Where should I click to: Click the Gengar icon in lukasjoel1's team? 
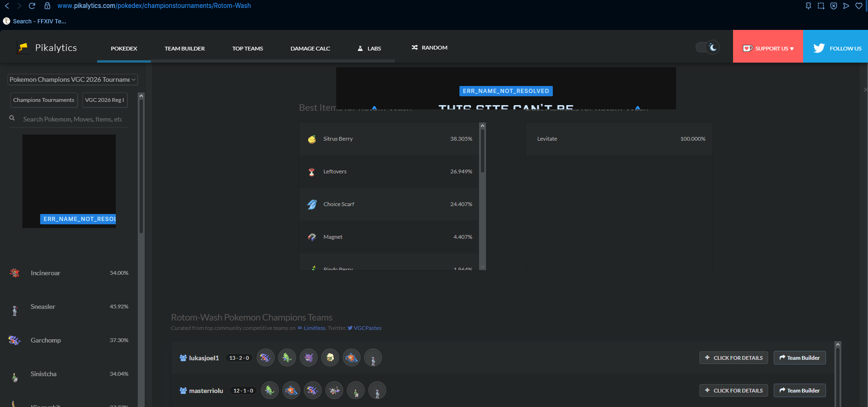click(309, 358)
